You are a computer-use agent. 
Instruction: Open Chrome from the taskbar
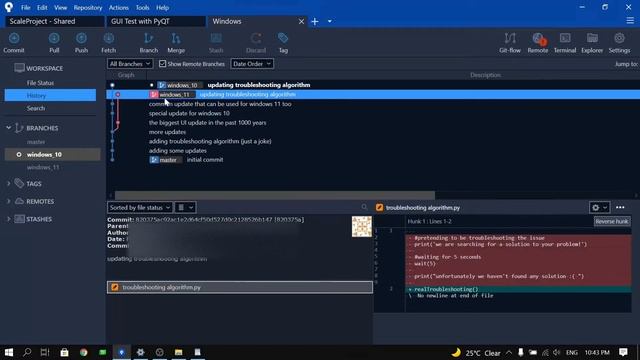pyautogui.click(x=84, y=352)
